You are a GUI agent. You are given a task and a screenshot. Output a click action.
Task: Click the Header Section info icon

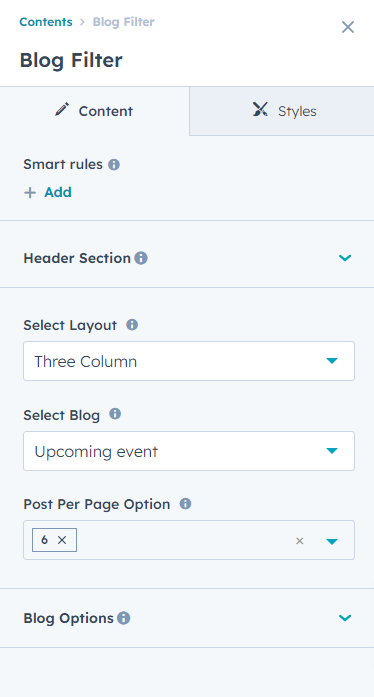(141, 258)
